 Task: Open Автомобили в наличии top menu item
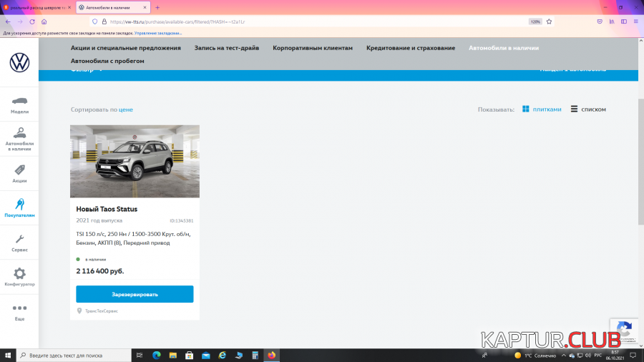[x=504, y=48]
